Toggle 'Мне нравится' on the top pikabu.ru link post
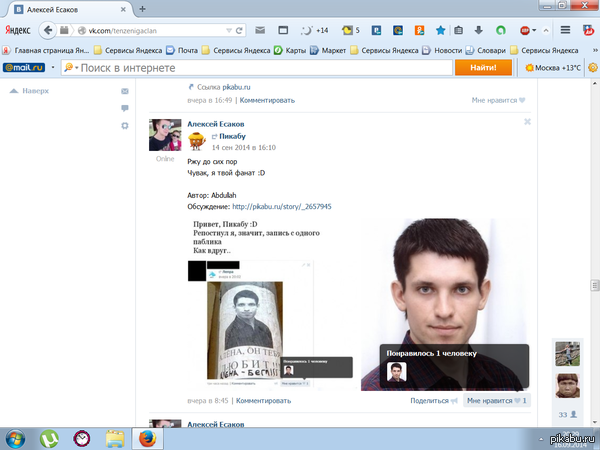This screenshot has height=450, width=600. tap(499, 100)
